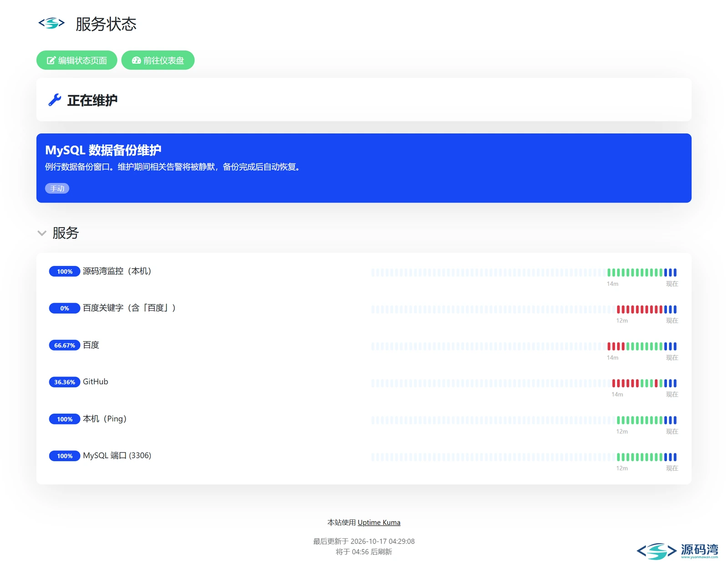
Task: Click the dashboard gauge icon in 前往仪表盘
Action: click(x=136, y=60)
